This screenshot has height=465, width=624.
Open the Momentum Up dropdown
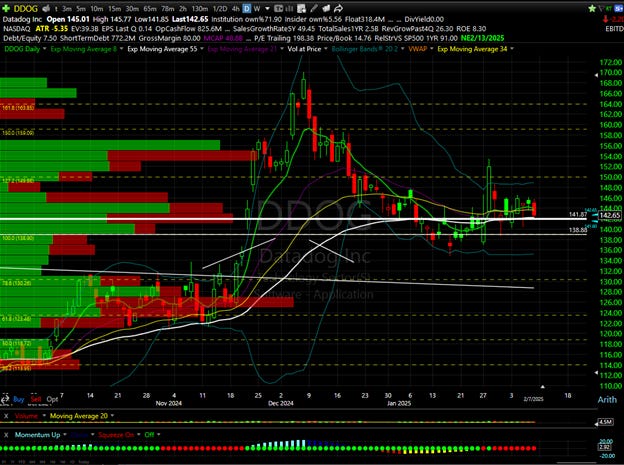coord(64,435)
